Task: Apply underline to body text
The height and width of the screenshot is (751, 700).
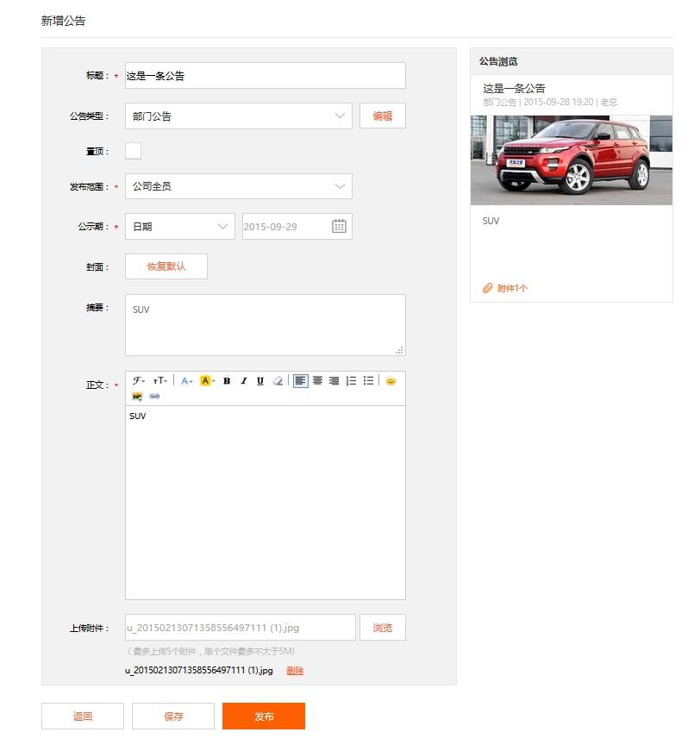Action: click(259, 381)
